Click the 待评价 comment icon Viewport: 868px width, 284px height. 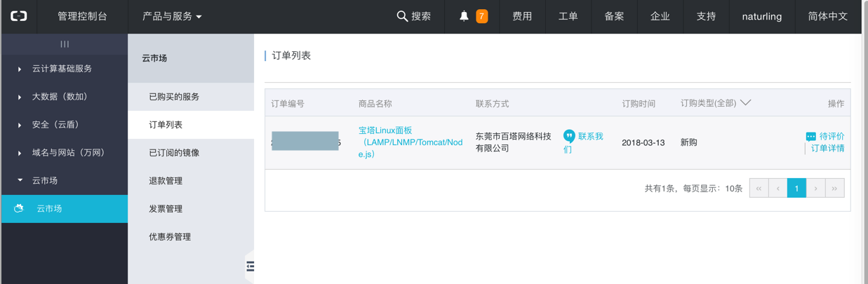(810, 137)
